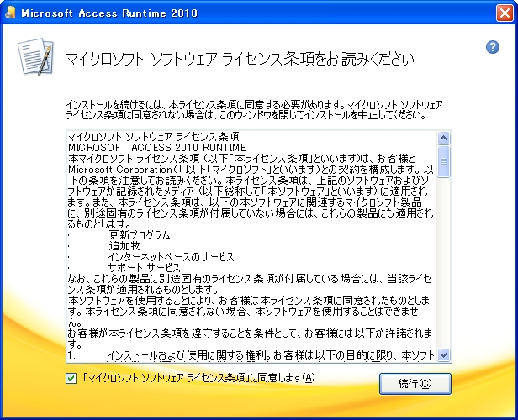The width and height of the screenshot is (518, 420).
Task: Close the Microsoft Access Runtime 2010 window
Action: [x=501, y=14]
